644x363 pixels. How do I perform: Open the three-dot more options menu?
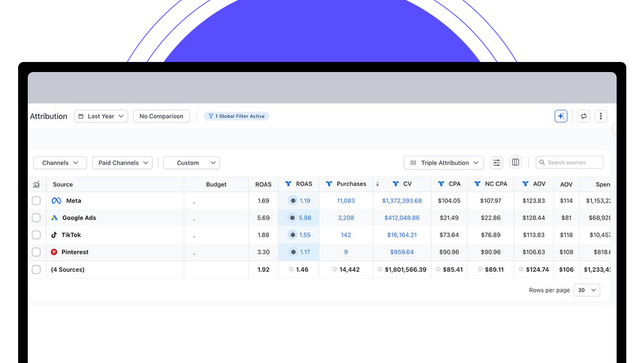[601, 116]
